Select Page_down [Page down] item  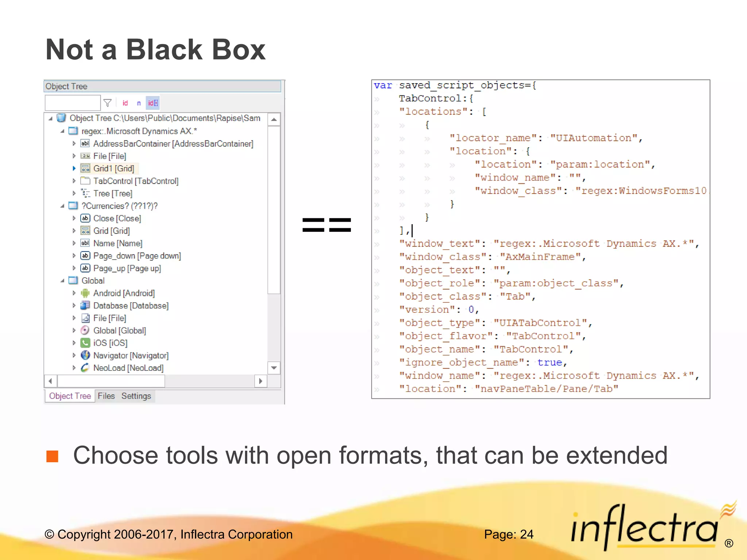137,256
